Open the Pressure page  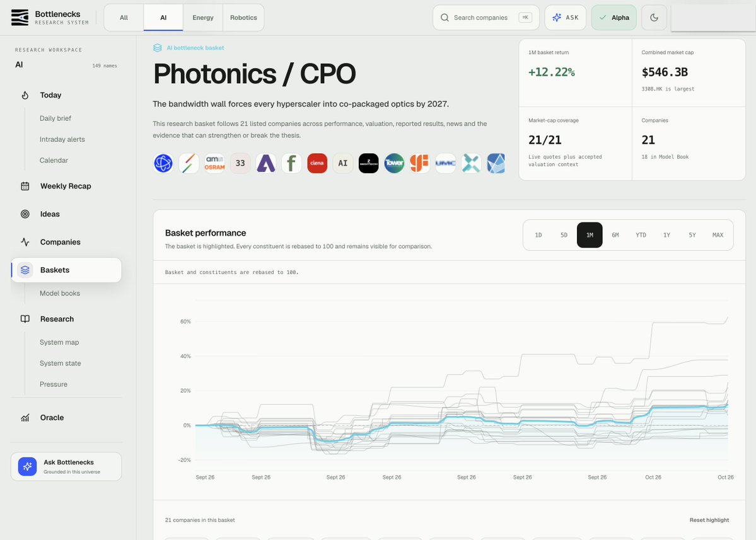coord(54,384)
